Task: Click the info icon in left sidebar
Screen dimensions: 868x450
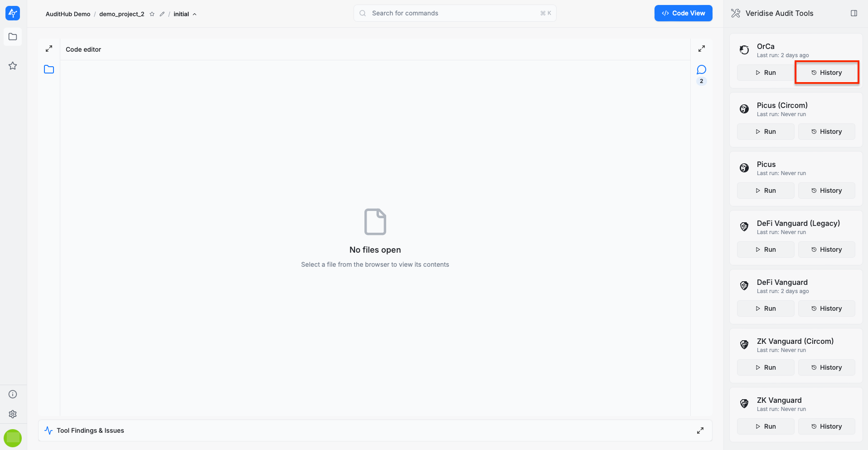Action: pyautogui.click(x=13, y=394)
